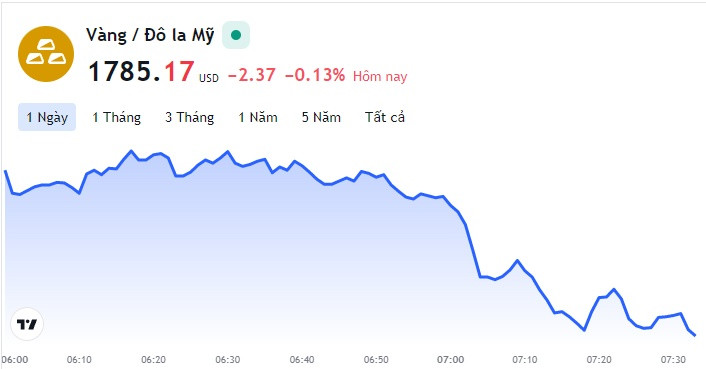This screenshot has height=369, width=706.
Task: Show the 5 Năm chart range
Action: (321, 117)
